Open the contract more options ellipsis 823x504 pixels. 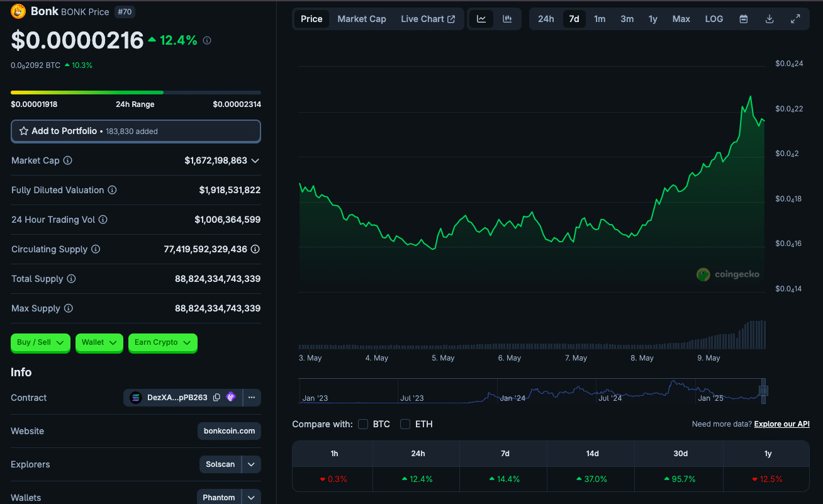pyautogui.click(x=251, y=398)
